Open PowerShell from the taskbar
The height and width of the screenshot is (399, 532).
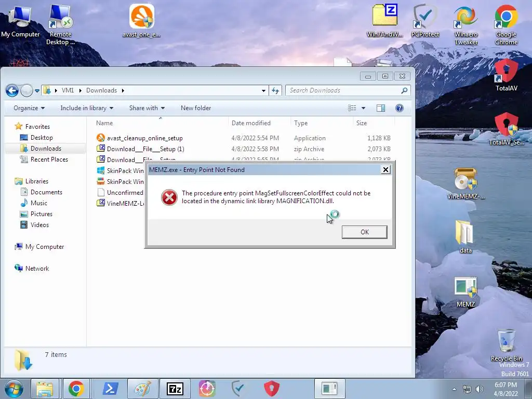[x=110, y=389]
